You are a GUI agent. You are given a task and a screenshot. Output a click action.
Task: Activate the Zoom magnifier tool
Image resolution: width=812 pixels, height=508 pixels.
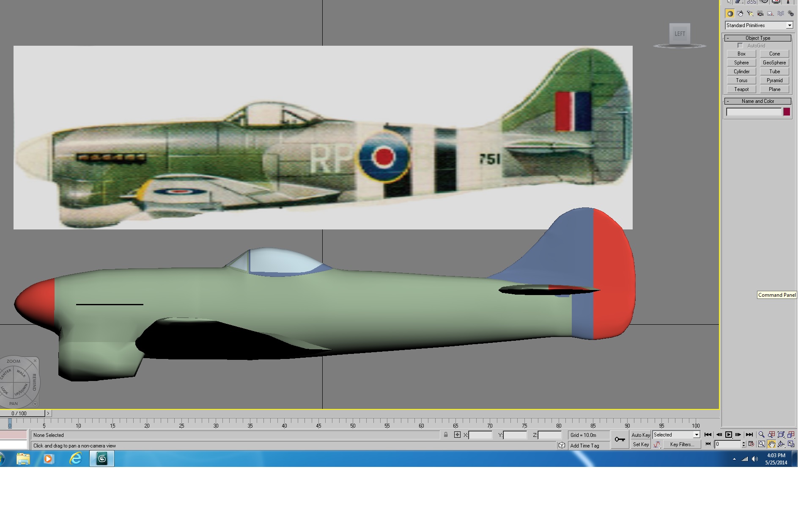click(761, 435)
